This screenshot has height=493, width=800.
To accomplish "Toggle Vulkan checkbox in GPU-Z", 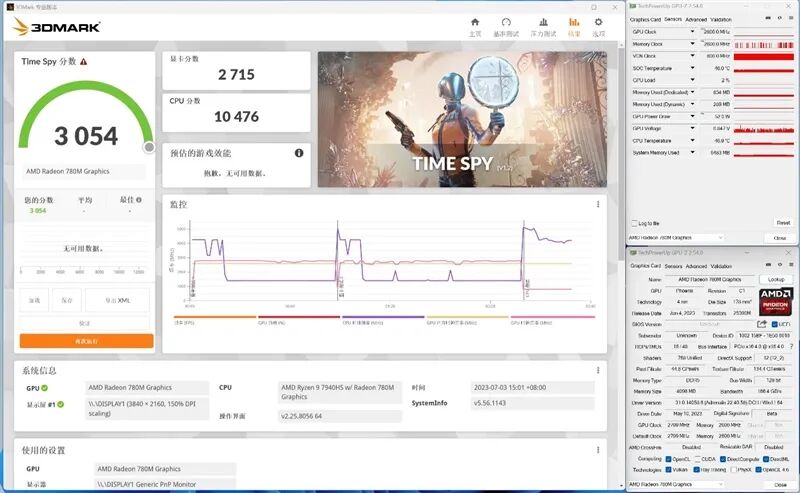I will tap(668, 470).
